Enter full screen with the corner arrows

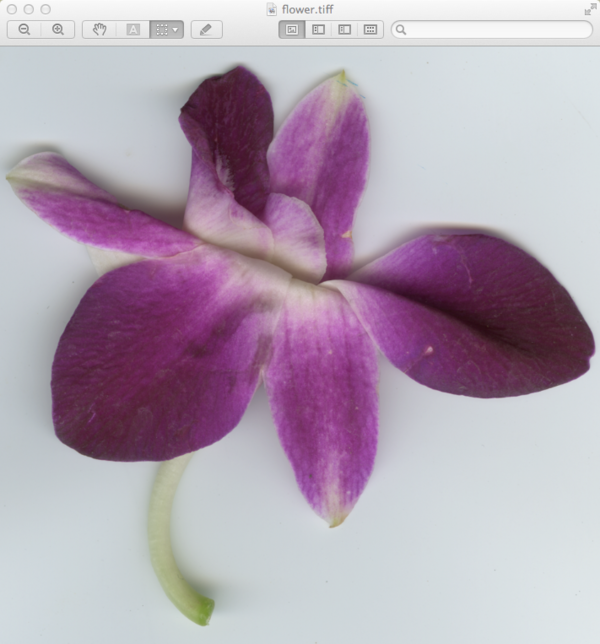(589, 9)
